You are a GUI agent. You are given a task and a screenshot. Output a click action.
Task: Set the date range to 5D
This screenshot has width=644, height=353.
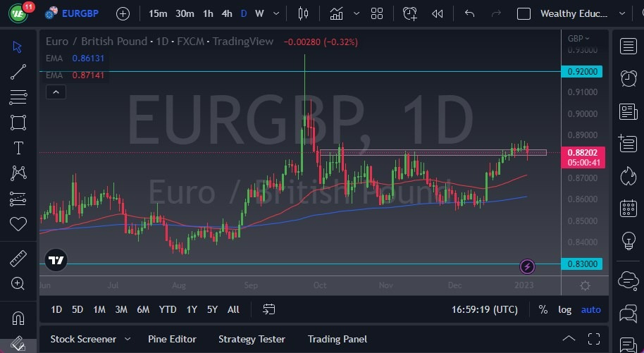tap(78, 309)
